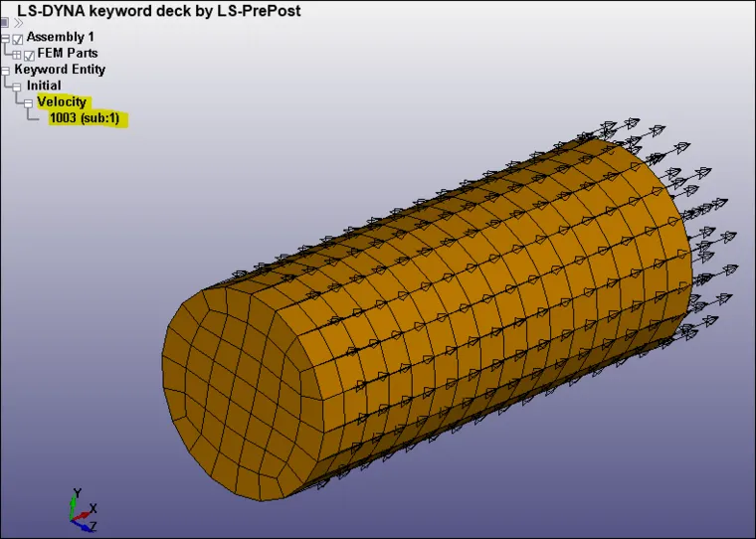Select the FEM Parts label
The width and height of the screenshot is (756, 539).
pos(68,53)
